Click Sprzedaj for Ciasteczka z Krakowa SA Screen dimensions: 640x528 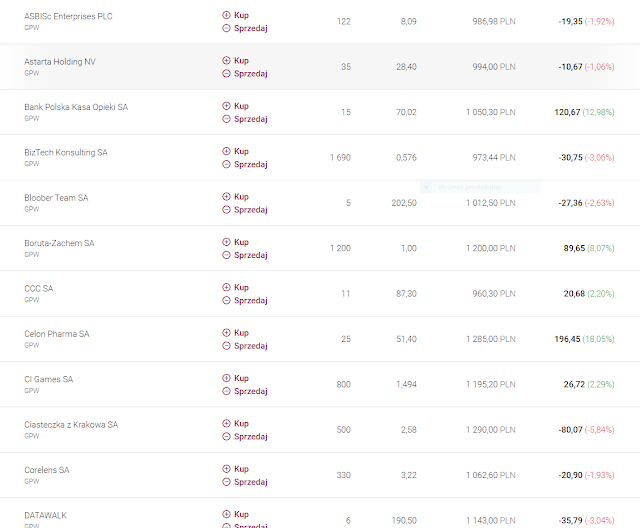[x=250, y=436]
